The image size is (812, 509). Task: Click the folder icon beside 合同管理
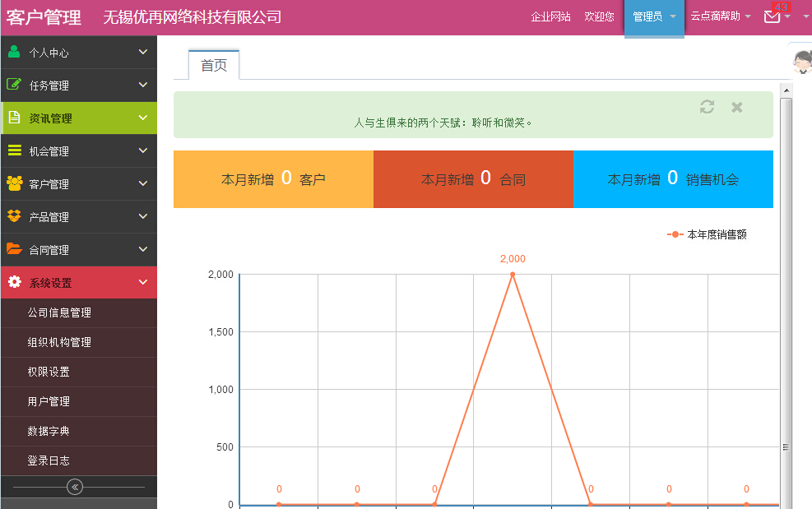(x=14, y=249)
